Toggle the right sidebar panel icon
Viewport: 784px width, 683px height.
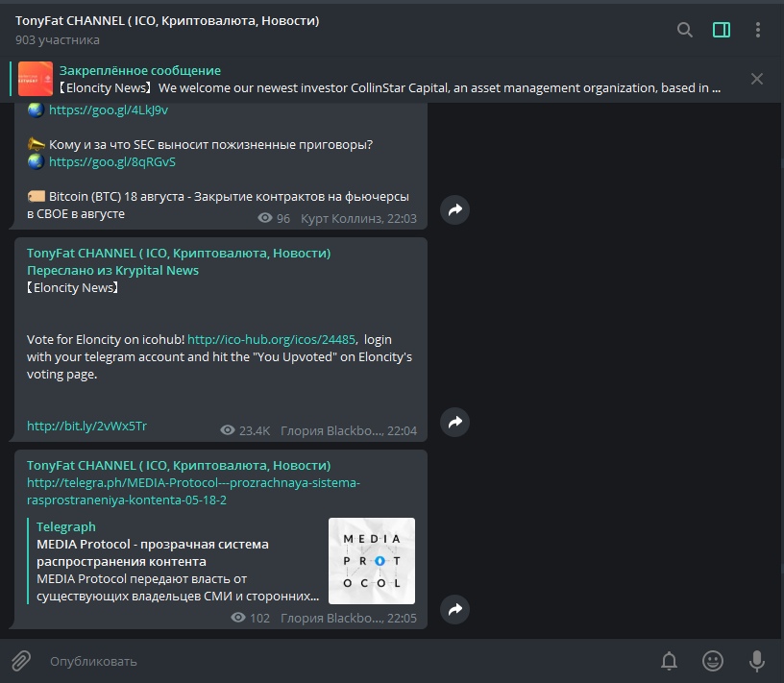721,30
